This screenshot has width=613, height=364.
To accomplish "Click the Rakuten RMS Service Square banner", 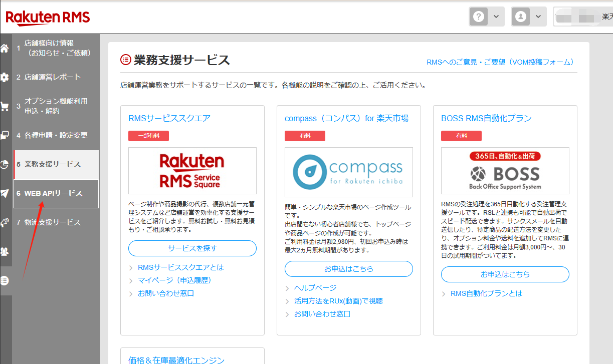I will (192, 171).
